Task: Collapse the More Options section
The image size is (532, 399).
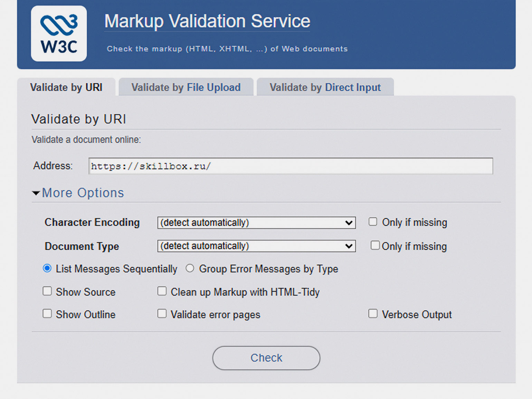Action: point(83,193)
